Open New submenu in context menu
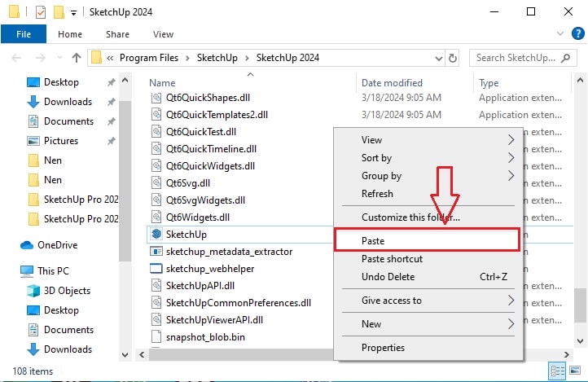The image size is (588, 382). click(x=428, y=324)
